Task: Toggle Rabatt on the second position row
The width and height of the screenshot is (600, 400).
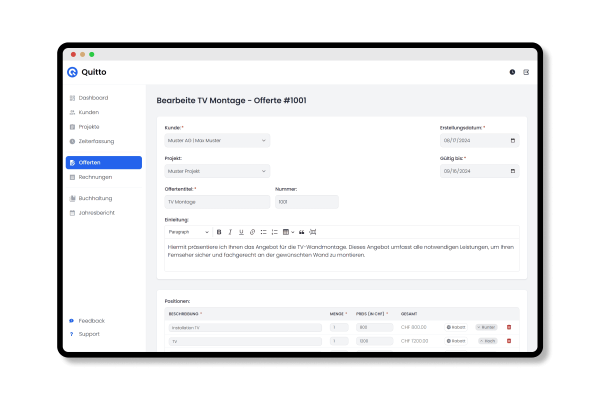Action: [x=456, y=341]
